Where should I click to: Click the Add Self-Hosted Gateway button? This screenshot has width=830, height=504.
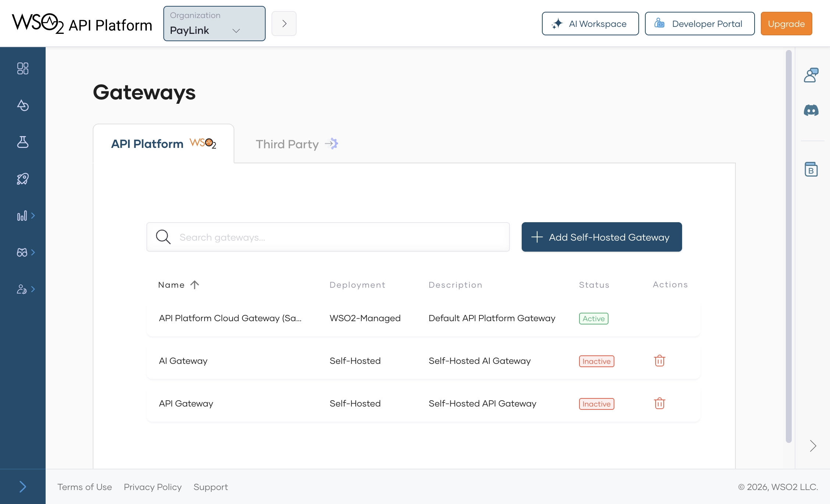[x=601, y=237]
